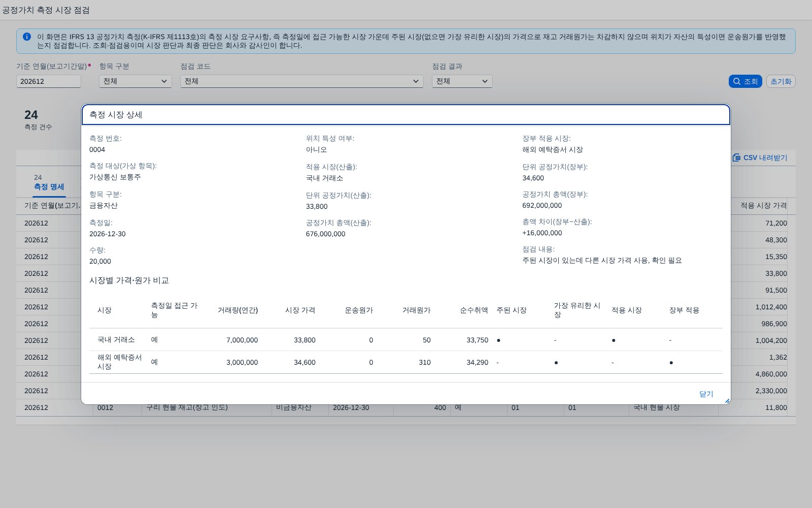This screenshot has height=508, width=812.
Task: Click the 시장별 가격·원가 비교 section heading
Action: pyautogui.click(x=129, y=280)
